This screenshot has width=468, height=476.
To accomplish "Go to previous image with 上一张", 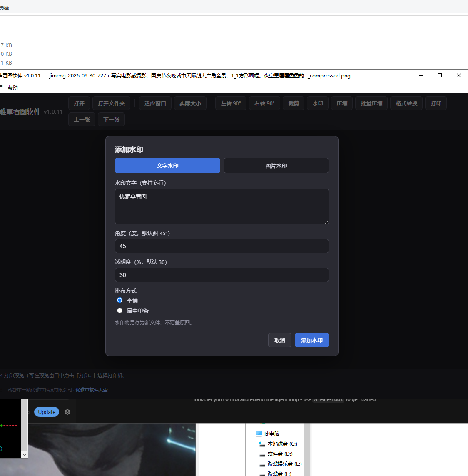I will pyautogui.click(x=82, y=120).
